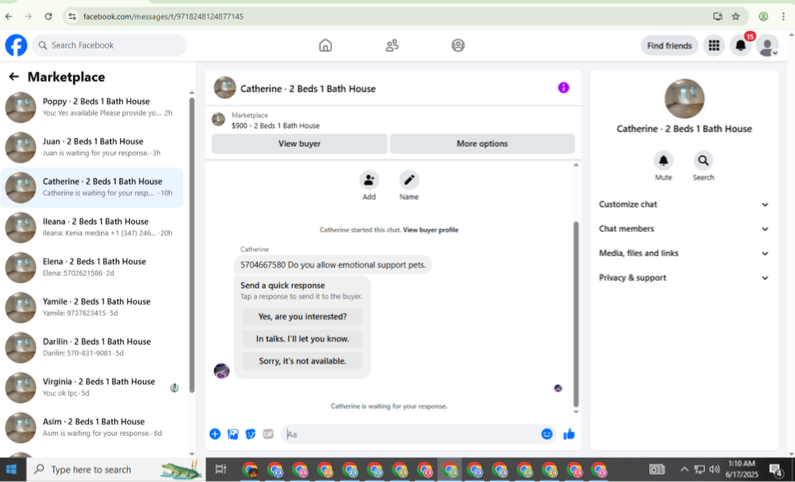Send 'In talks. I'll let you know.' response

302,339
